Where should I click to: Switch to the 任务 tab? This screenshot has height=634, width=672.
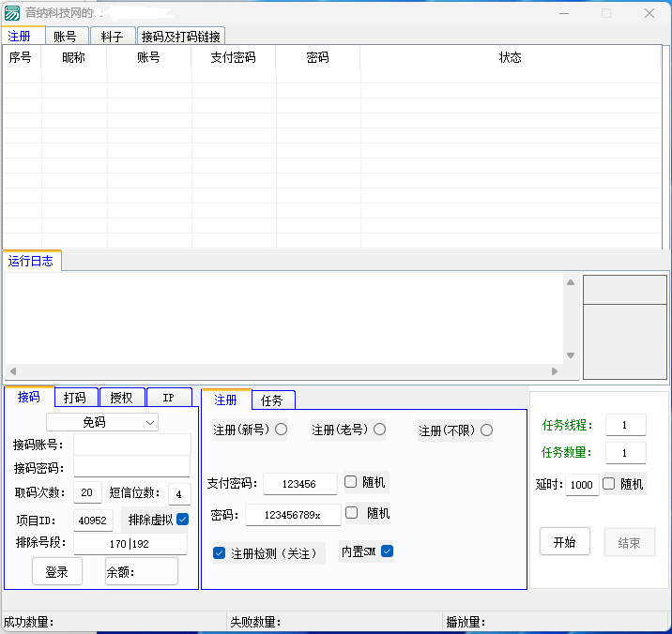click(272, 400)
